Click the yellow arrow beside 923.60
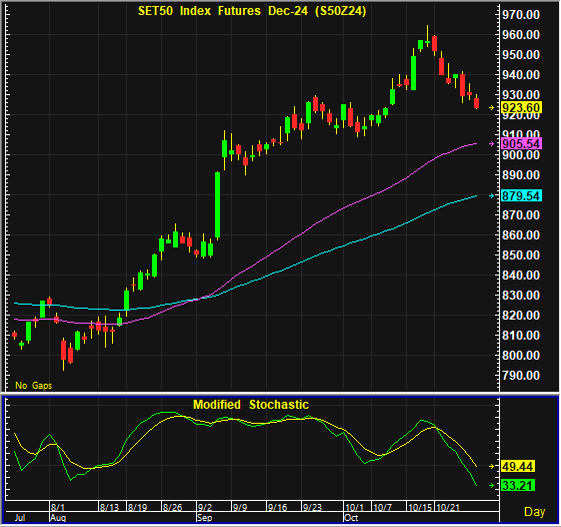 [492, 108]
